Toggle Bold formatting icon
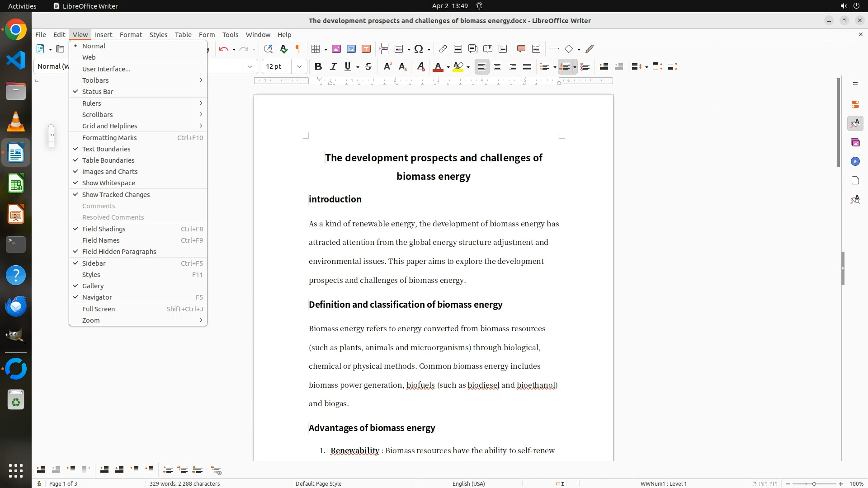The image size is (868, 488). tap(318, 67)
